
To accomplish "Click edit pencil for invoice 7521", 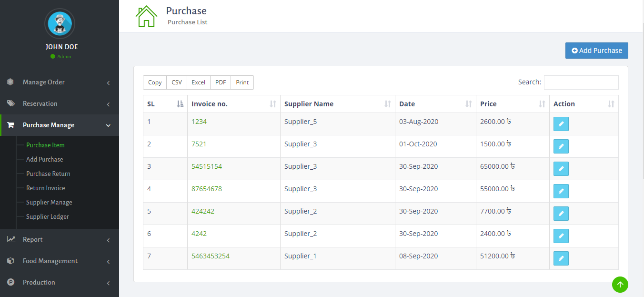I will point(561,146).
